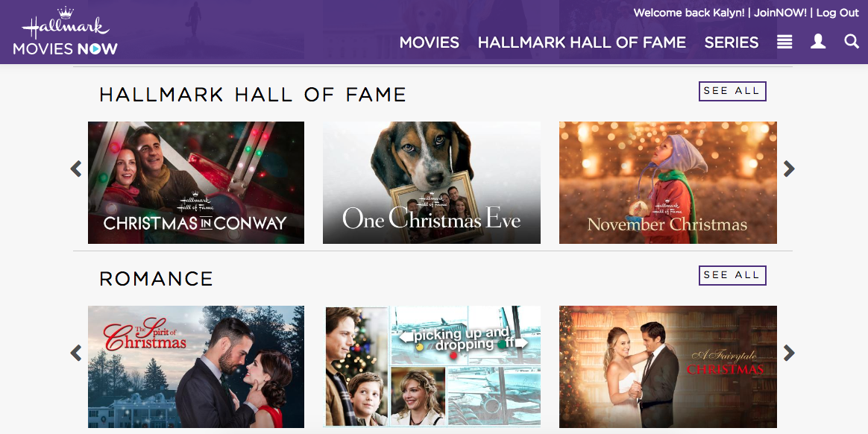This screenshot has height=434, width=868.
Task: Open the hamburger list menu icon
Action: tap(784, 42)
